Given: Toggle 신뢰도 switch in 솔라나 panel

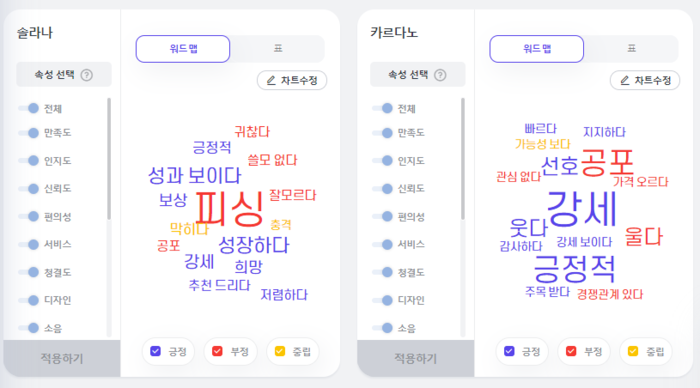Looking at the screenshot, I should click(29, 188).
